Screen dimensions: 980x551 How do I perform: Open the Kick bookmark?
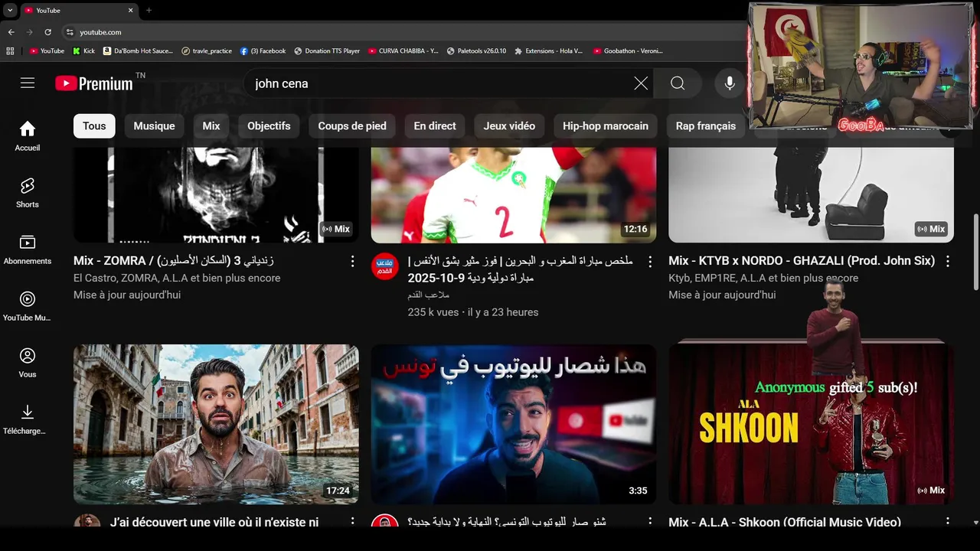tap(83, 51)
